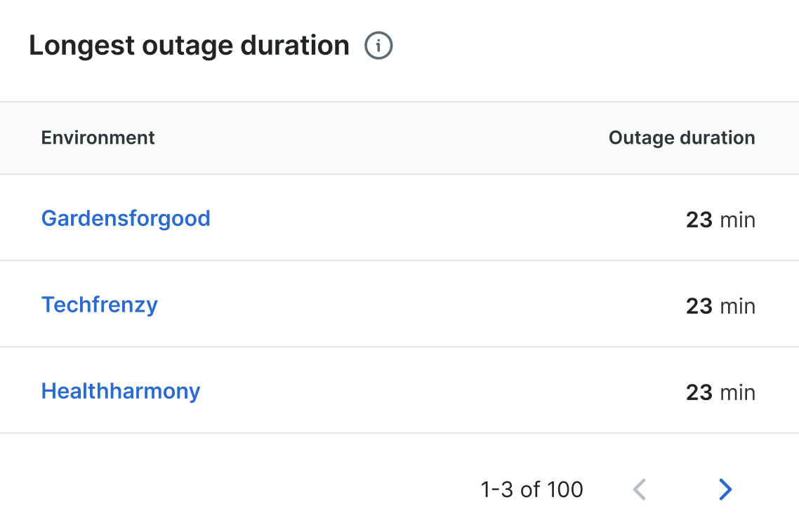Click the Longest outage duration heading
Screen dimensions: 799x532
click(x=189, y=46)
